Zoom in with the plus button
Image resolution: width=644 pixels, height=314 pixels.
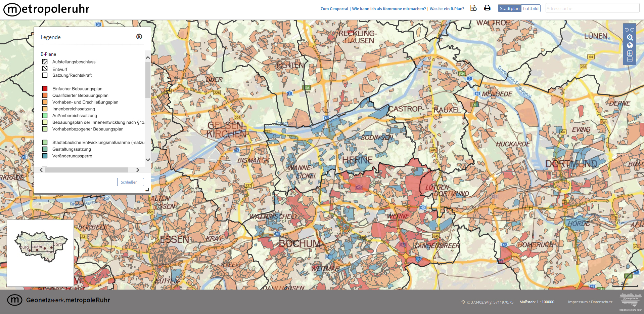[x=630, y=53]
